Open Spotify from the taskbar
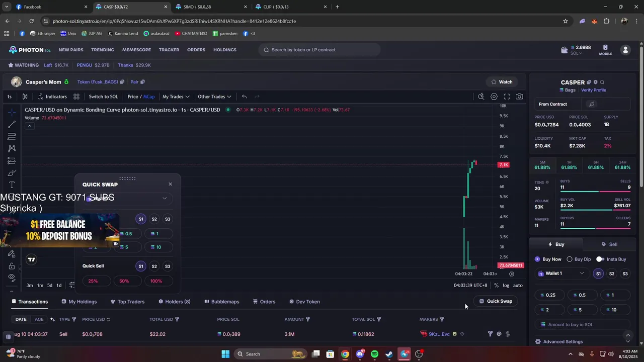Image resolution: width=644 pixels, height=362 pixels. [x=374, y=354]
